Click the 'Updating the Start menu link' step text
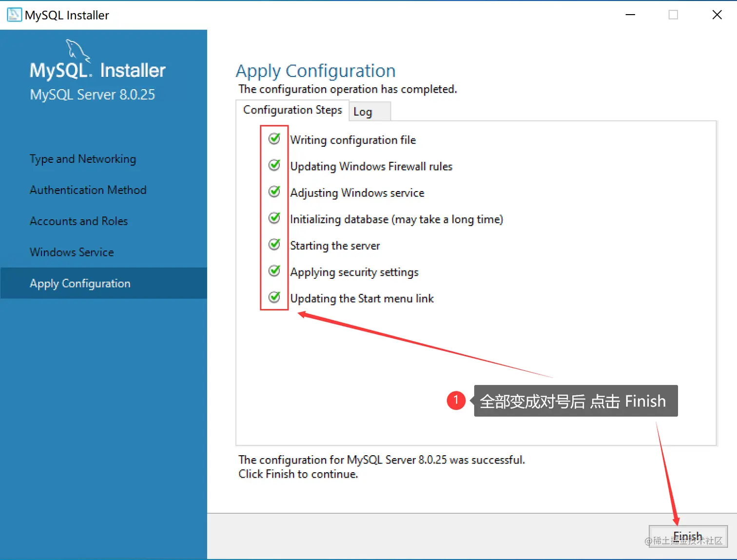This screenshot has height=560, width=737. click(362, 298)
